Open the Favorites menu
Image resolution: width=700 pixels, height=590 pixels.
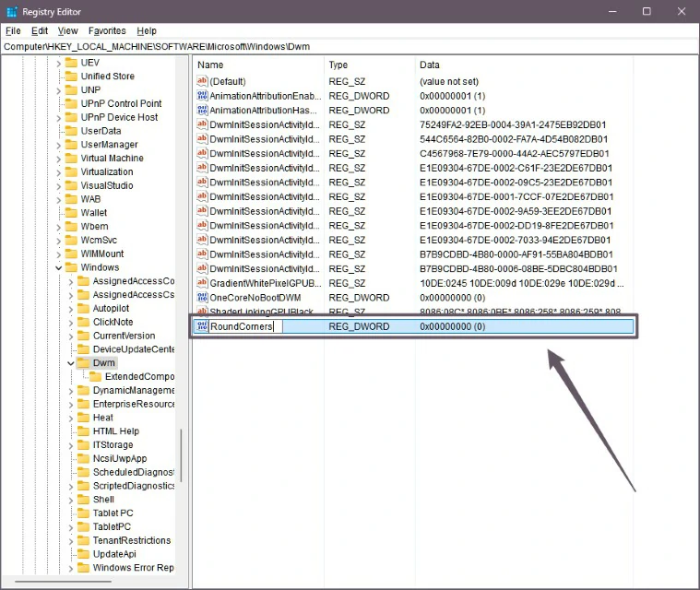point(107,30)
